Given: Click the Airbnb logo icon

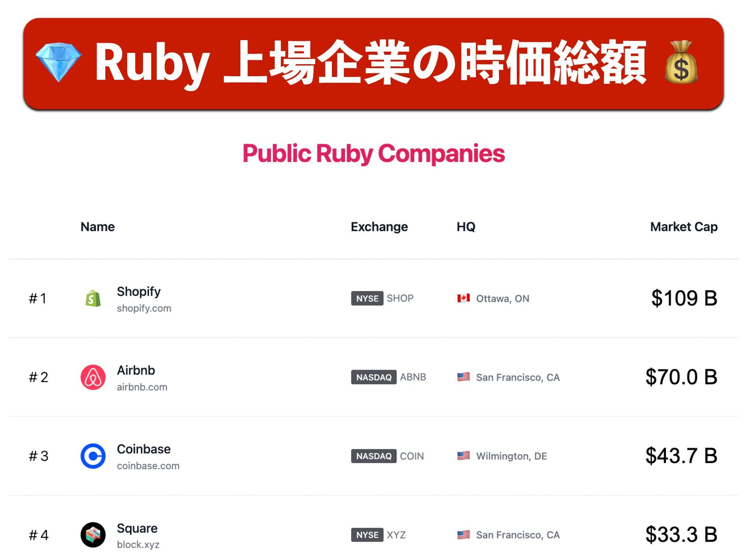Looking at the screenshot, I should [93, 377].
